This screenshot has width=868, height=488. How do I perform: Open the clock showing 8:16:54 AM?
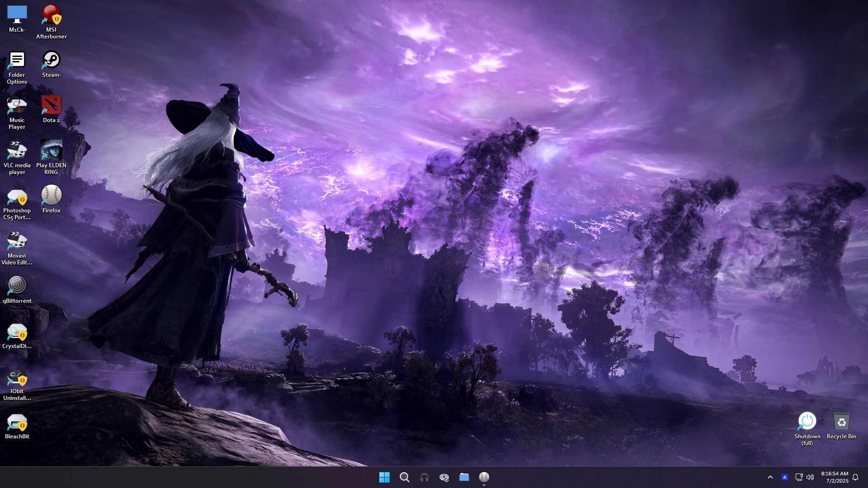835,477
